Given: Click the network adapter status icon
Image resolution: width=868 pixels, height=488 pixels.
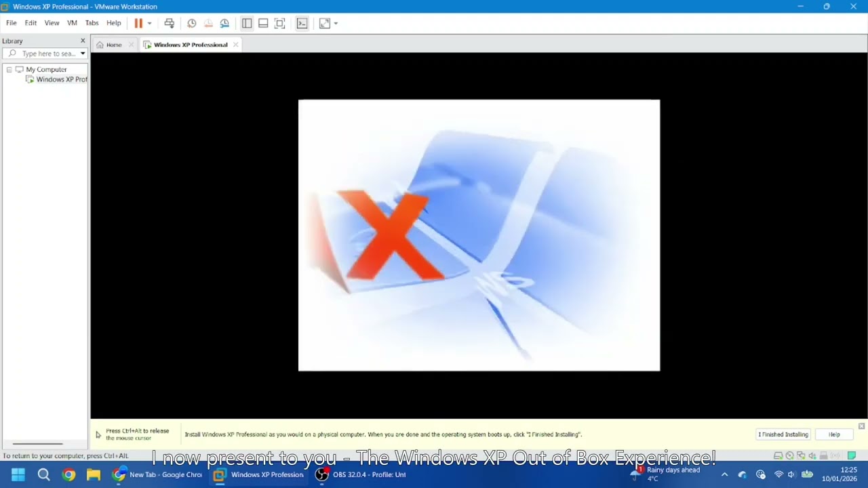Looking at the screenshot, I should [x=801, y=455].
